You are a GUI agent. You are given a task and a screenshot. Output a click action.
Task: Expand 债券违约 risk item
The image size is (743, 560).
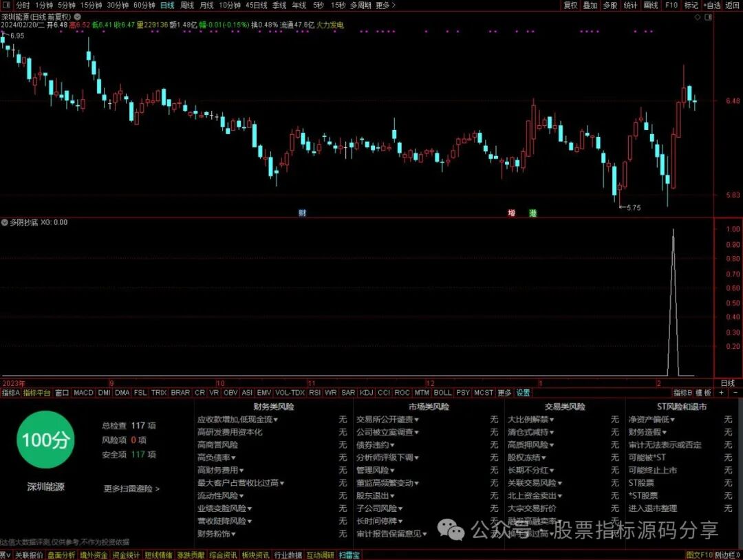376,445
